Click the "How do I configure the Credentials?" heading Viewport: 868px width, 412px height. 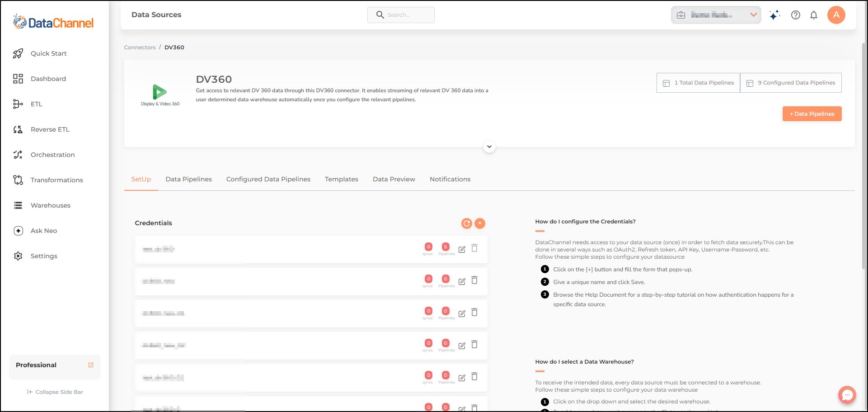(x=585, y=222)
